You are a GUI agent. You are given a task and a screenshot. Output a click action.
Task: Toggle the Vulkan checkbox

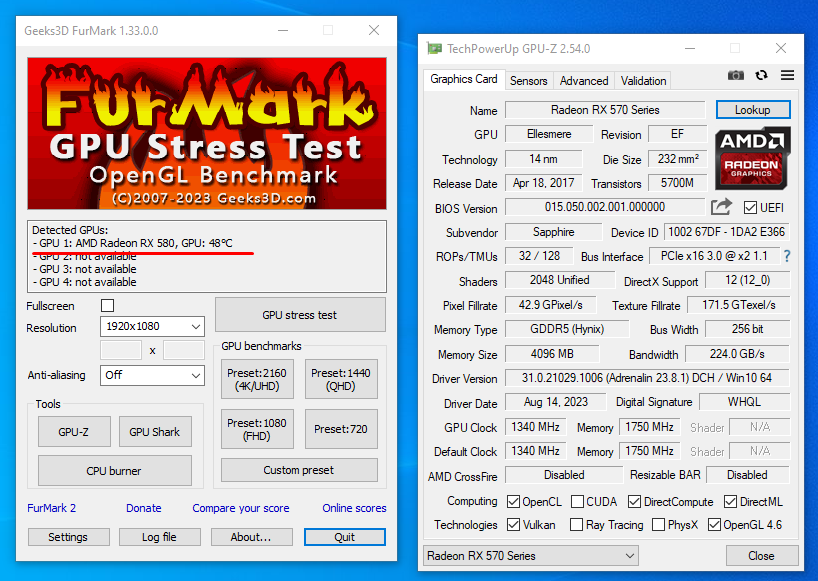click(x=513, y=525)
